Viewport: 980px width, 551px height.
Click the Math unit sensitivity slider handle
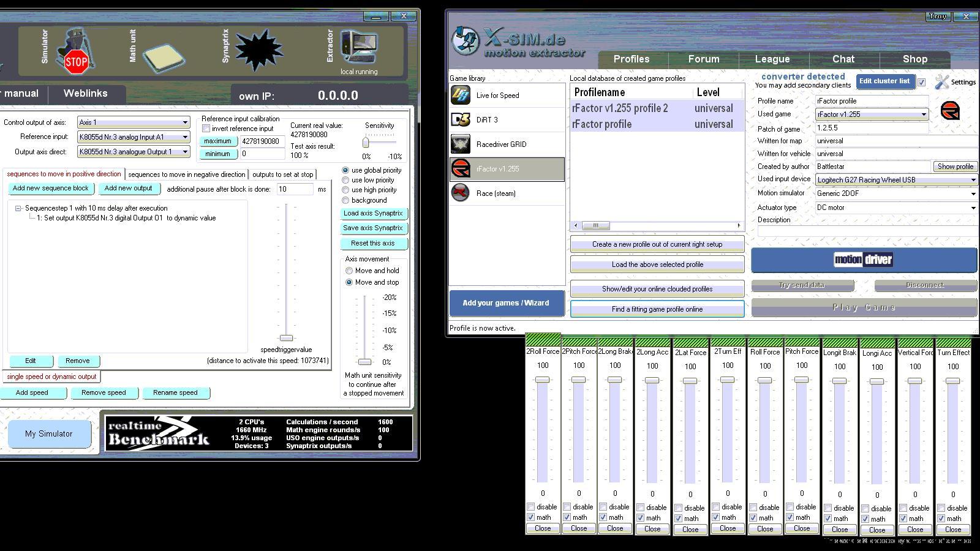click(x=364, y=362)
